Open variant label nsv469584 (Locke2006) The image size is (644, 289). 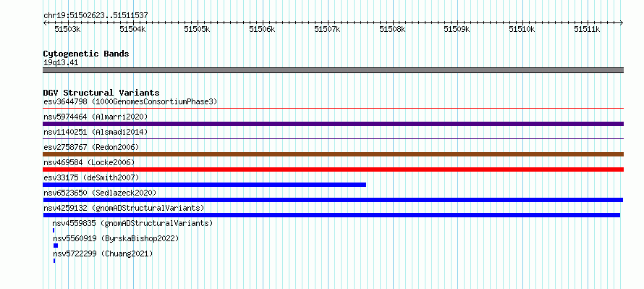pyautogui.click(x=89, y=162)
